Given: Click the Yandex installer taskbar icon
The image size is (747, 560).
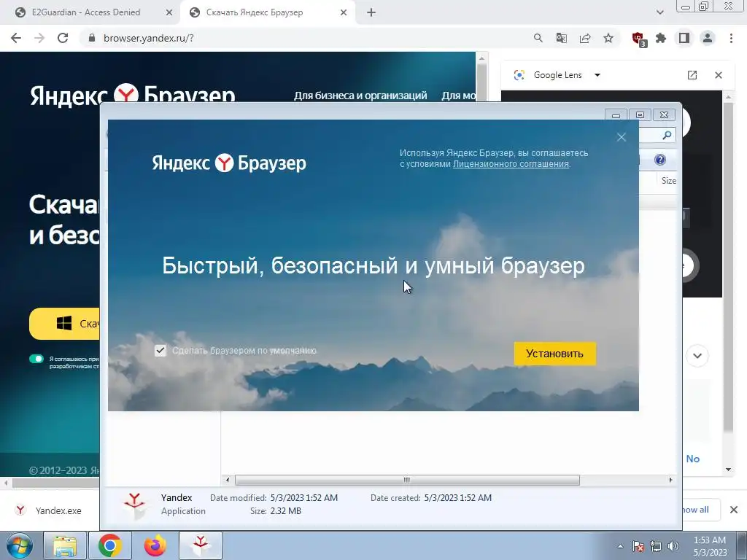Looking at the screenshot, I should click(201, 545).
